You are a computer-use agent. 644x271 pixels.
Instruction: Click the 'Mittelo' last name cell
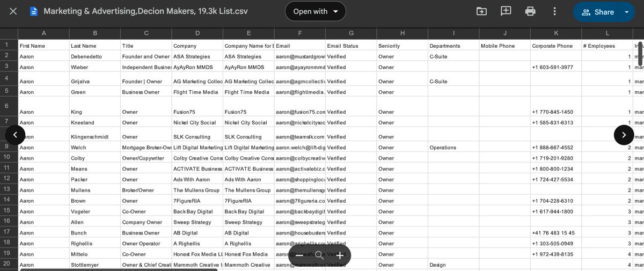[95, 254]
